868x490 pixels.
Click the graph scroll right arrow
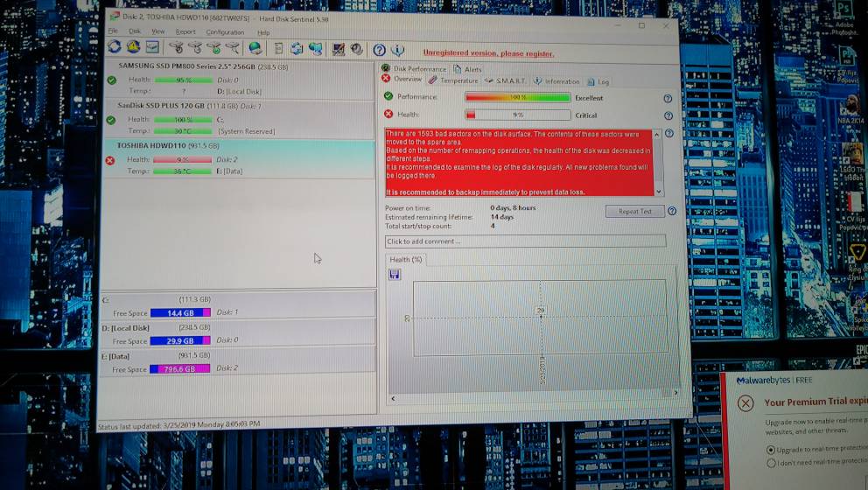click(x=675, y=393)
